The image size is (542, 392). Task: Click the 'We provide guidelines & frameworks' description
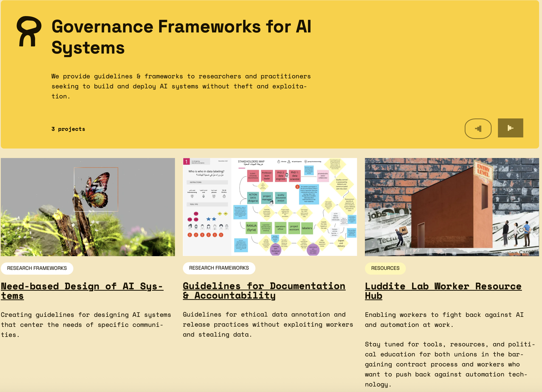181,86
